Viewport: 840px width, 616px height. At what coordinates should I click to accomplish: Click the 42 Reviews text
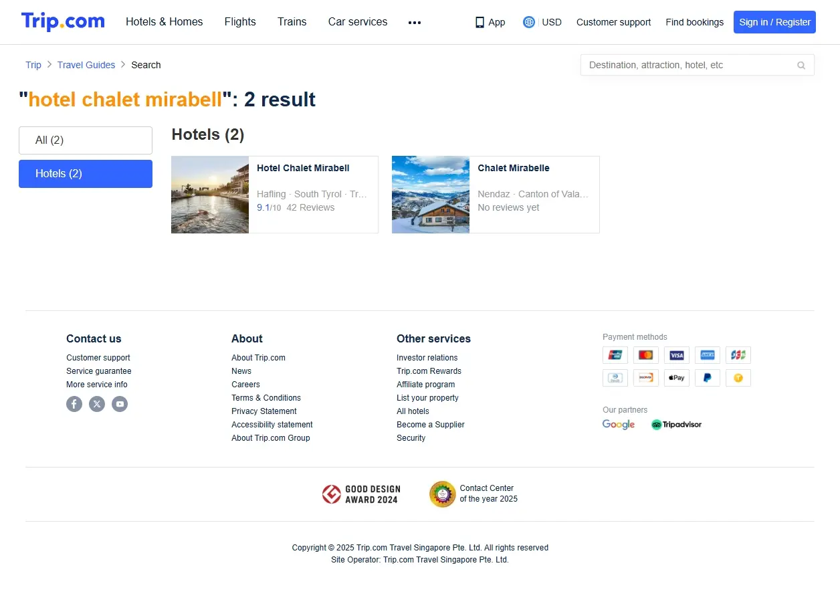pyautogui.click(x=310, y=207)
